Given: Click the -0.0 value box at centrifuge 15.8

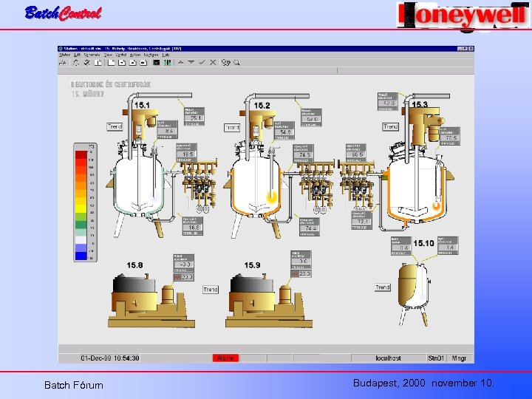Looking at the screenshot, I should pyautogui.click(x=184, y=265).
